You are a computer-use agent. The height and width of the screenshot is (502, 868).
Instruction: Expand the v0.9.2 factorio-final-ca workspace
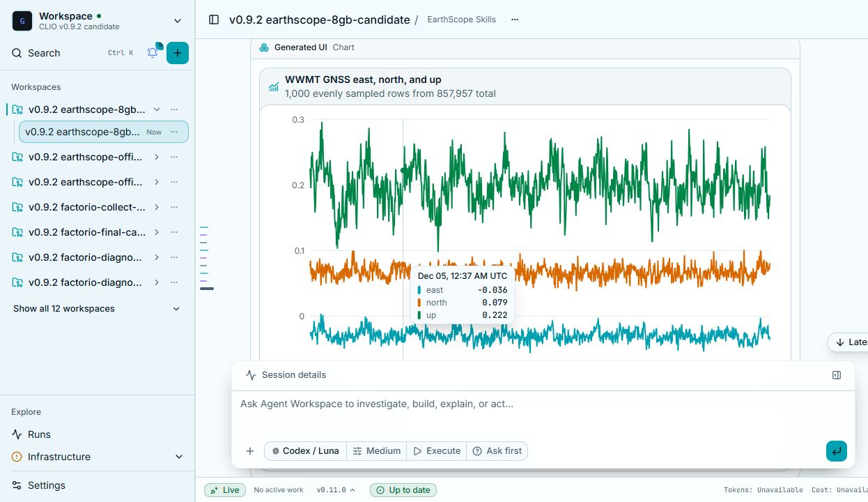(x=157, y=232)
